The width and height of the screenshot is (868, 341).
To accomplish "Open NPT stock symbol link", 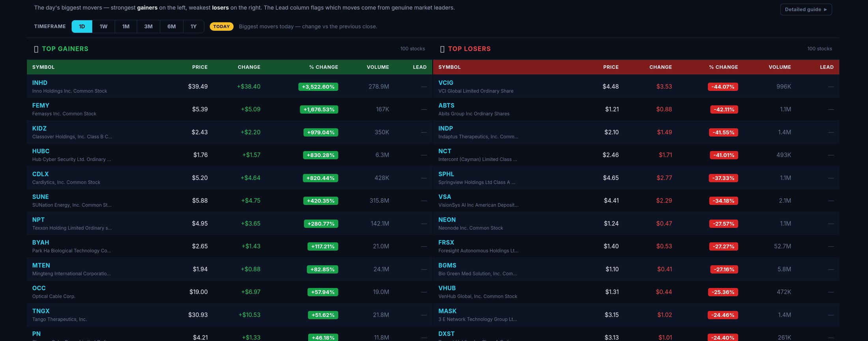I will tap(38, 220).
